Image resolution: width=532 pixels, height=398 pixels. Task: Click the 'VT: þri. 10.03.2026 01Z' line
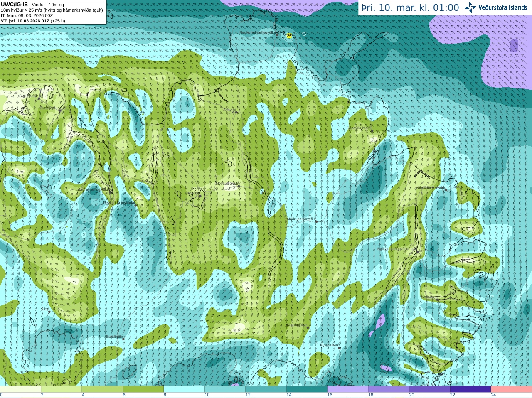click(25, 21)
